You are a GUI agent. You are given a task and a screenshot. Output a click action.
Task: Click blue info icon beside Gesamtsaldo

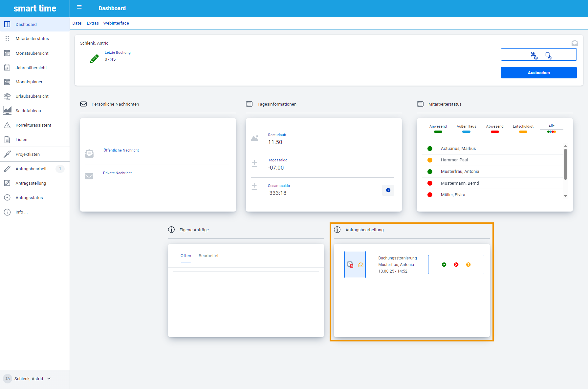(388, 190)
